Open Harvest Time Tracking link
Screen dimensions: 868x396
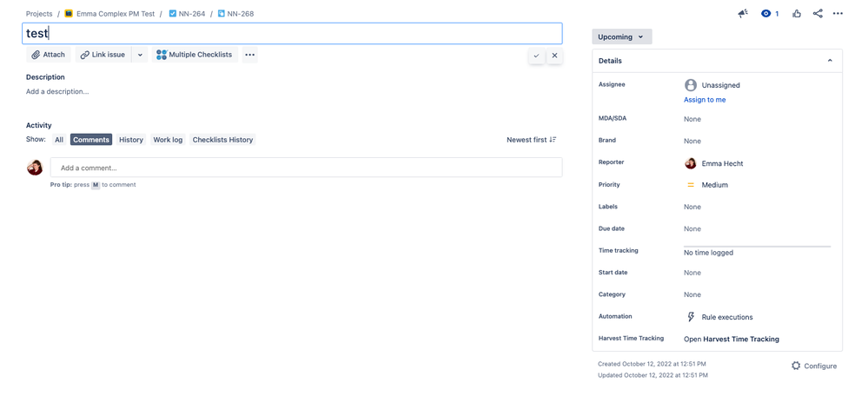[x=732, y=339]
